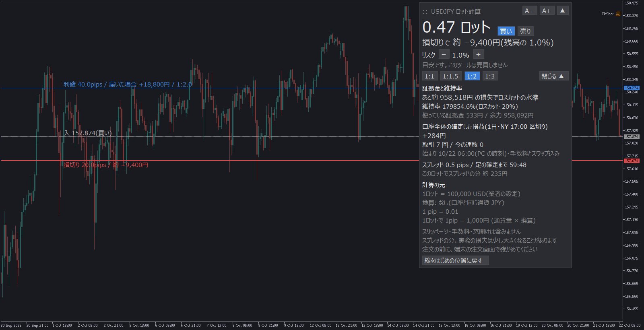Click the 損切りで 約 −9,400円 loss line
The image size is (644, 330).
(488, 43)
